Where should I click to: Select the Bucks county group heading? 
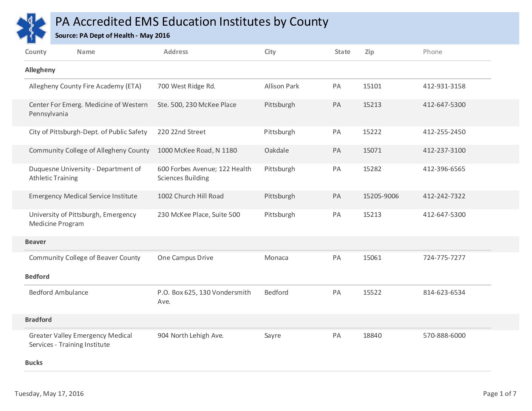[x=34, y=363]
